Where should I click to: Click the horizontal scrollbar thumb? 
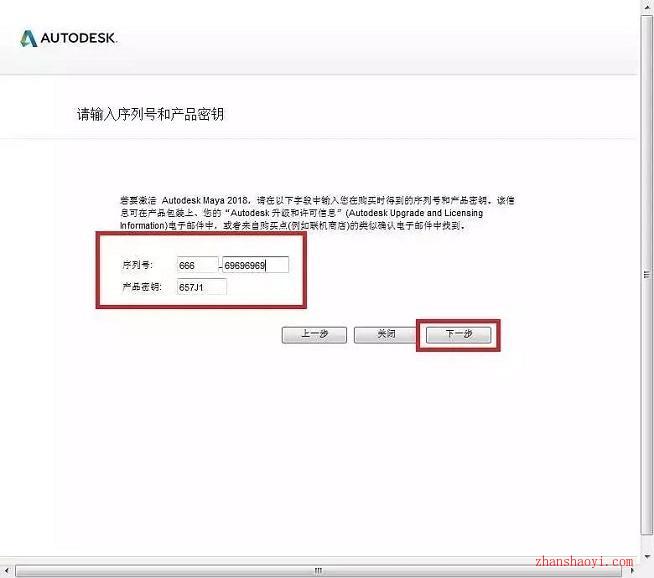pyautogui.click(x=319, y=571)
